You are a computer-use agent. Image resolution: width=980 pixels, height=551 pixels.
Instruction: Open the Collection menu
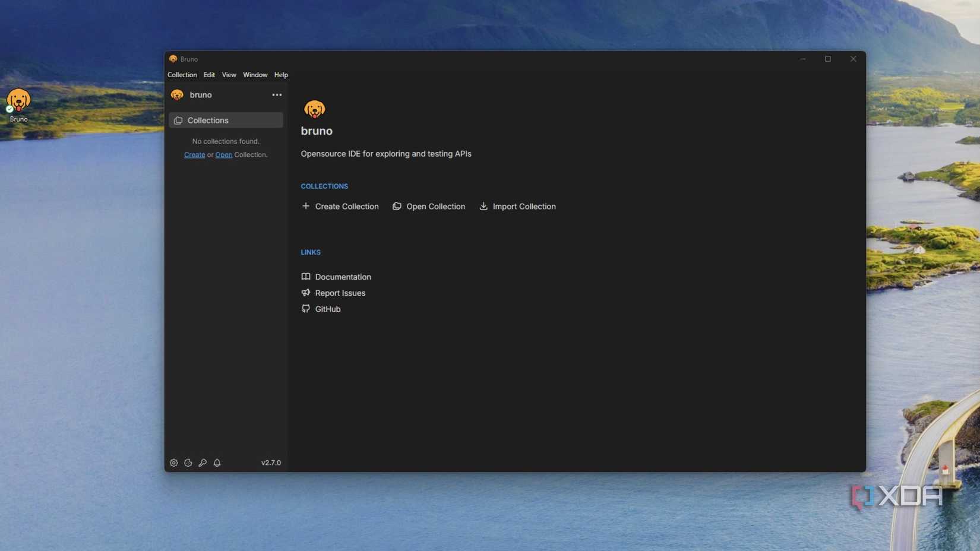pos(182,74)
